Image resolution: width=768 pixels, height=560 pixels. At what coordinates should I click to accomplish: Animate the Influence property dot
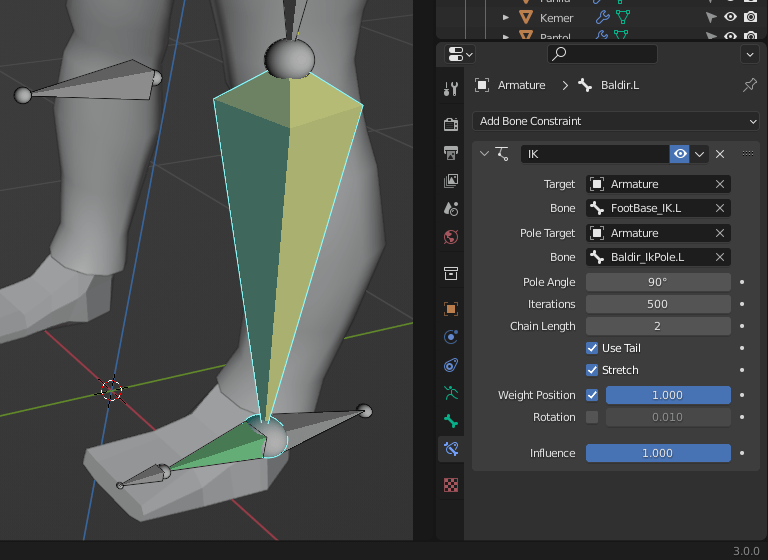[x=742, y=453]
